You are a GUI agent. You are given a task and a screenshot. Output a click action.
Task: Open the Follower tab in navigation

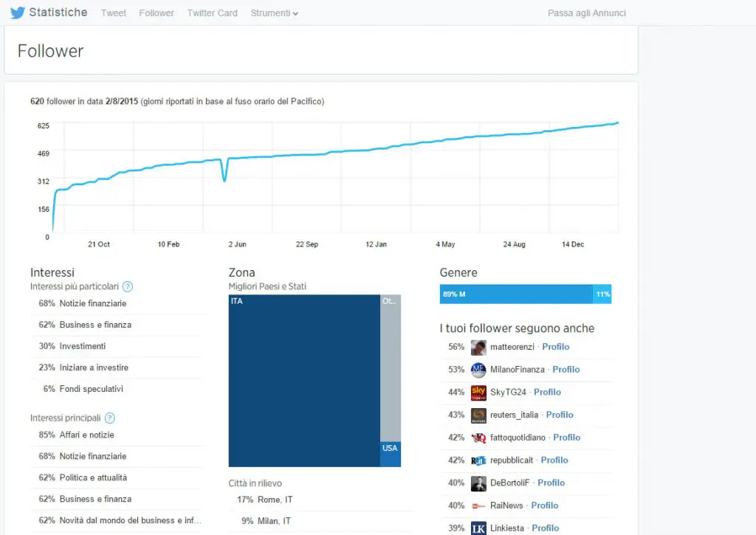(x=157, y=13)
